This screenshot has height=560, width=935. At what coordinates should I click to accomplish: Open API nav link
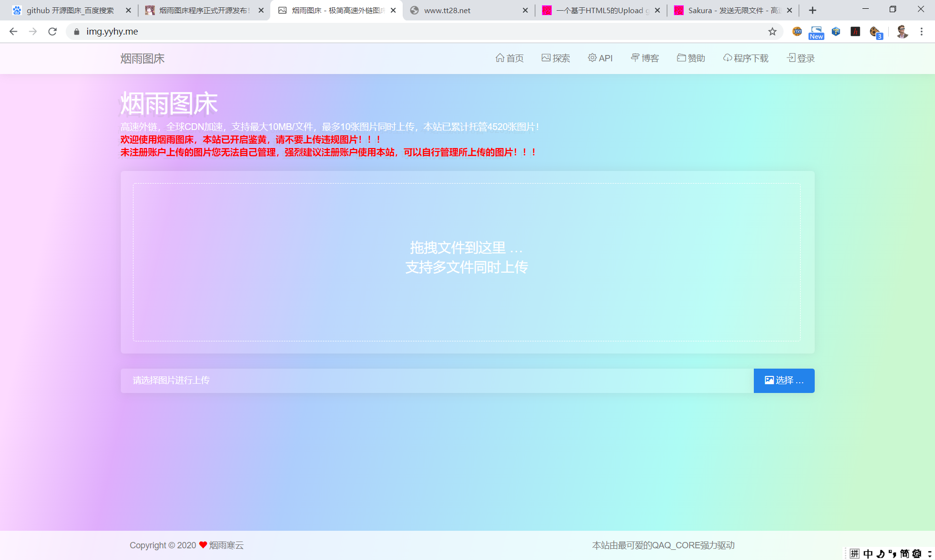[600, 58]
